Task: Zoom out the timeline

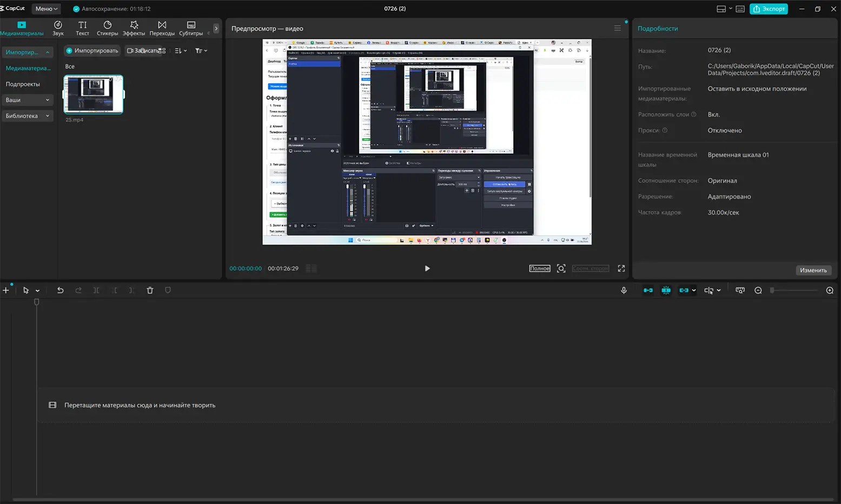Action: coord(758,290)
